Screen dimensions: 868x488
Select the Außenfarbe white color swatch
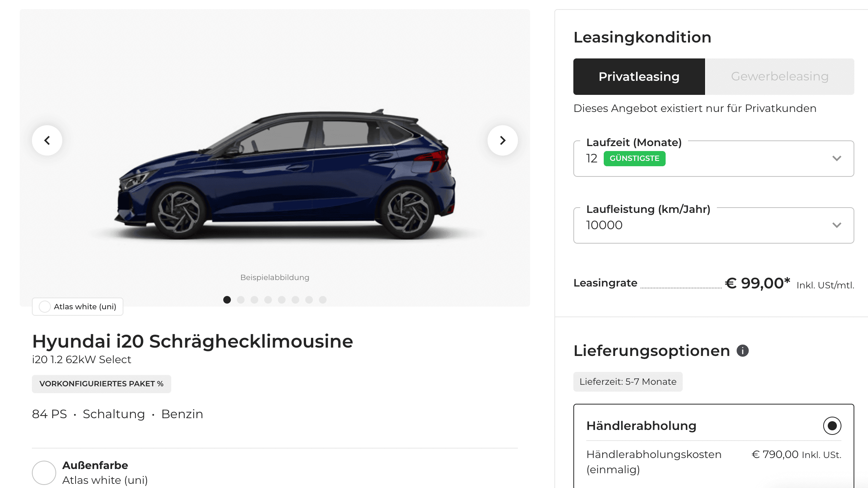coord(44,473)
